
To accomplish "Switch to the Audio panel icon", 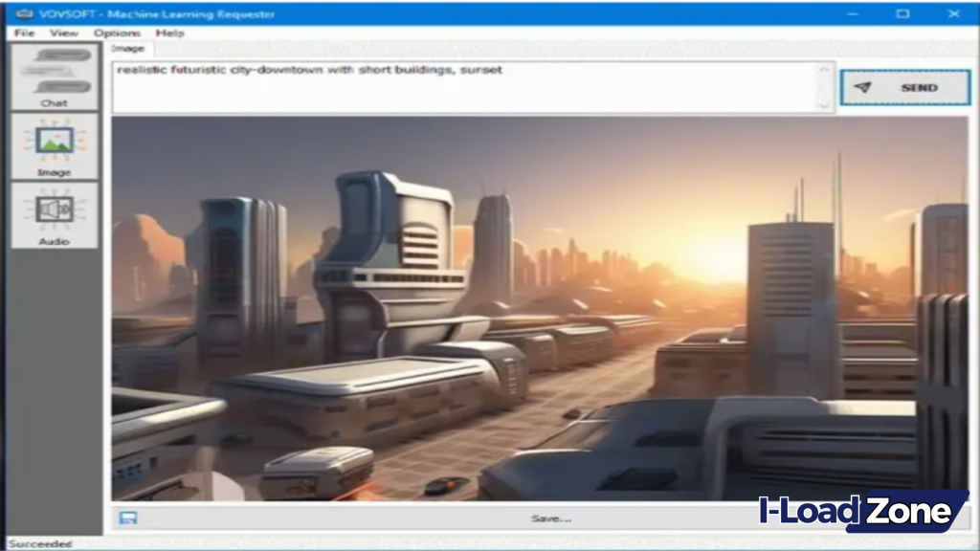I will point(56,215).
